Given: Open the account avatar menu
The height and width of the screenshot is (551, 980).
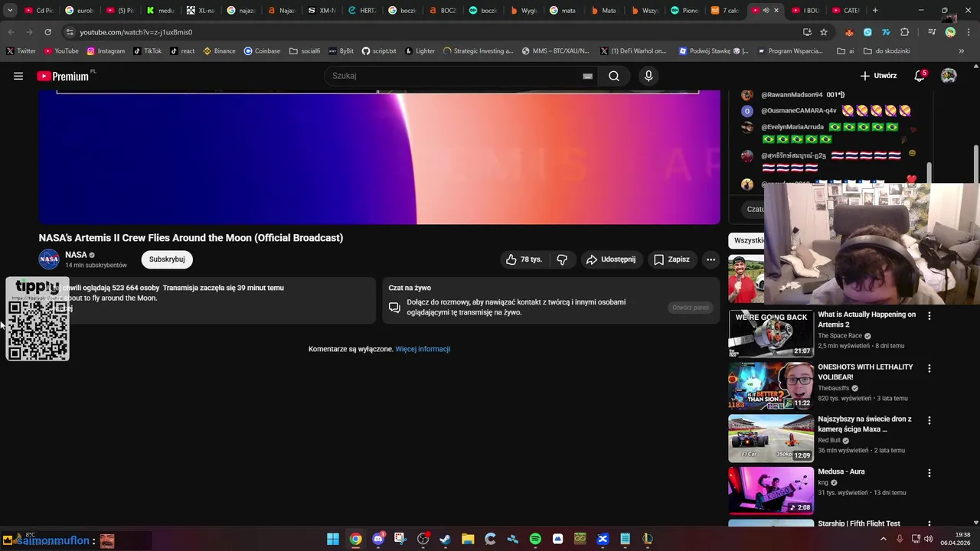Looking at the screenshot, I should [949, 76].
